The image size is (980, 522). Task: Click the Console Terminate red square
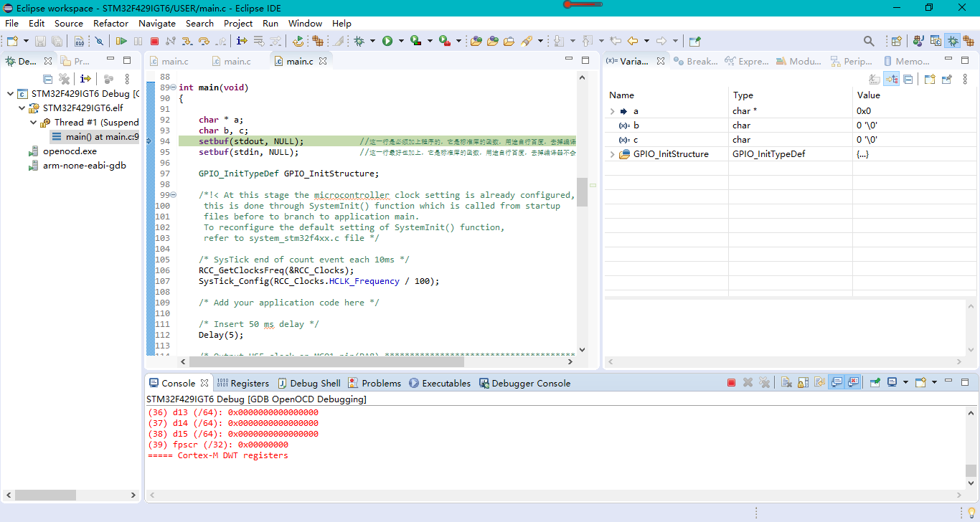click(x=731, y=383)
